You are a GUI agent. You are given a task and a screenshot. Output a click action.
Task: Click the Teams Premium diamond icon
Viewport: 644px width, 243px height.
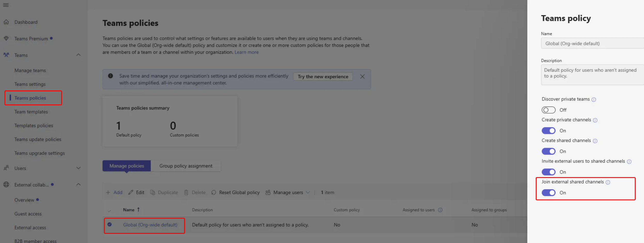(x=6, y=39)
